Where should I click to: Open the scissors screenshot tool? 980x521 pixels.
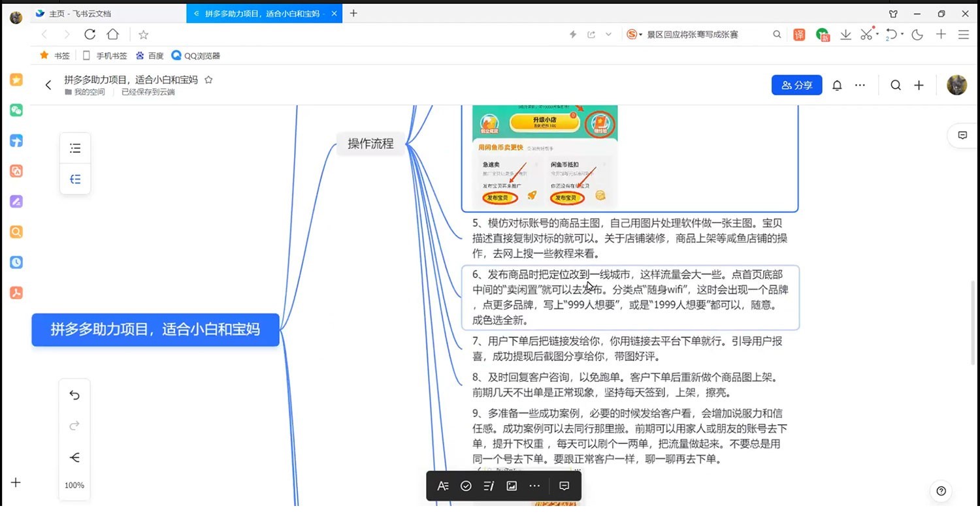[866, 35]
